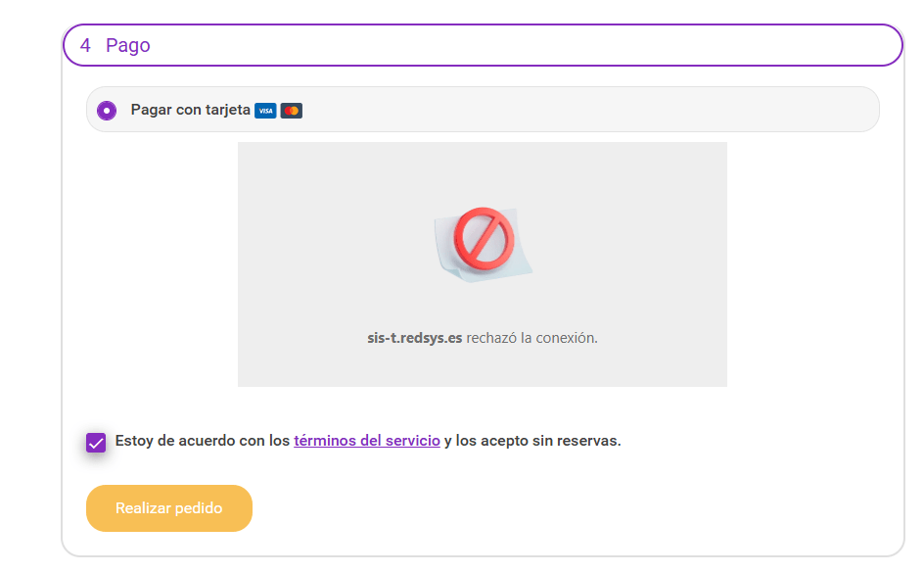The height and width of the screenshot is (573, 924).
Task: Open the términos del servicio link
Action: tap(366, 441)
